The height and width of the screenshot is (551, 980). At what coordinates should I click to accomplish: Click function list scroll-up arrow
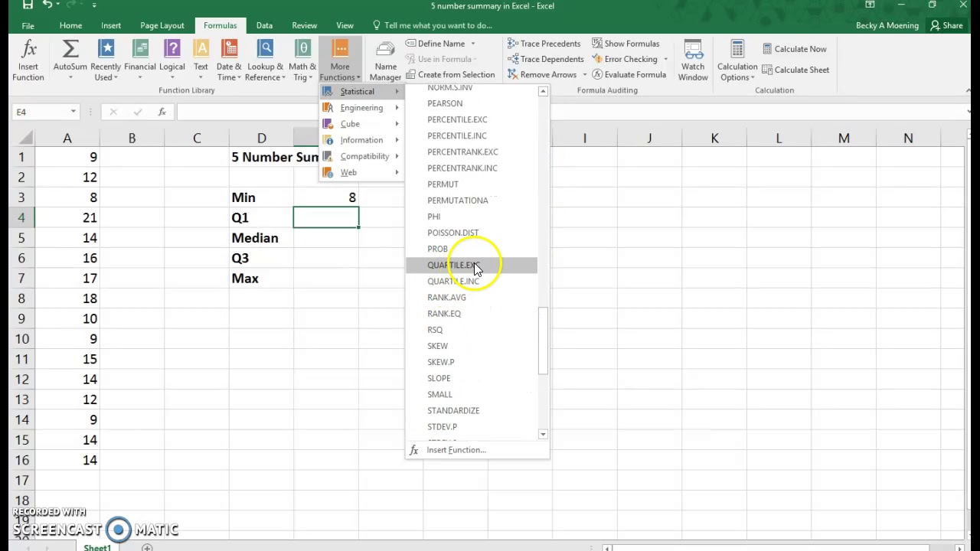pyautogui.click(x=543, y=91)
